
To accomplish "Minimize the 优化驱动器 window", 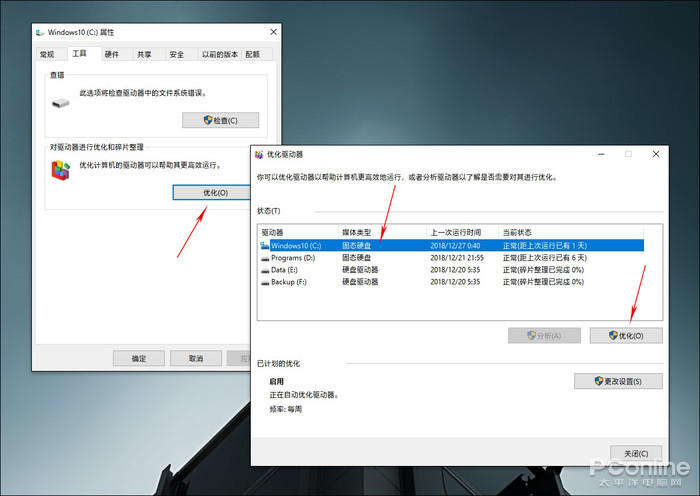I will (601, 154).
